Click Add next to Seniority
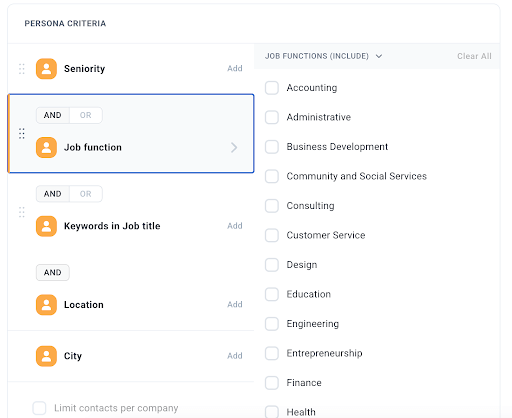Viewport: 512px width, 418px height. click(x=235, y=68)
